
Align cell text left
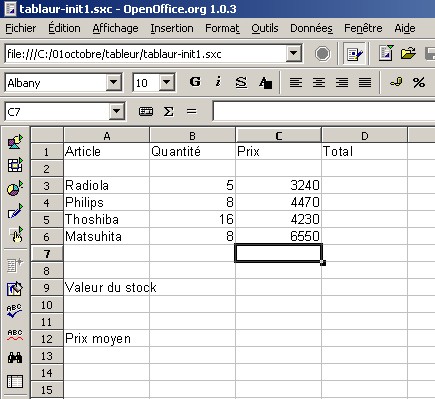(296, 82)
